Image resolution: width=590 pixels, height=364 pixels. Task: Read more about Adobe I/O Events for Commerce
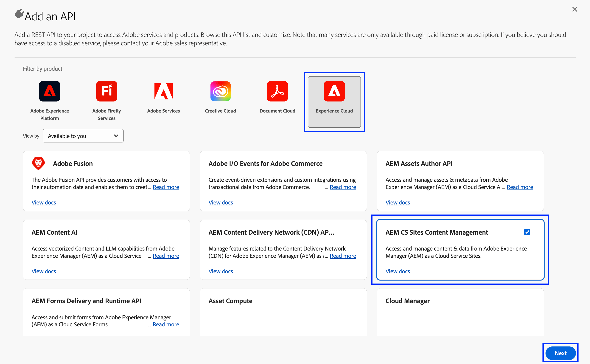click(343, 187)
